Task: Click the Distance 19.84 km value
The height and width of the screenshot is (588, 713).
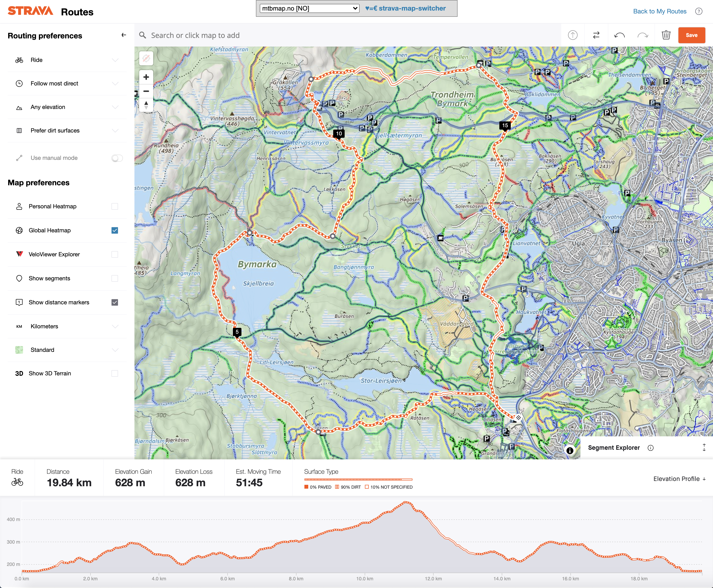Action: tap(69, 482)
